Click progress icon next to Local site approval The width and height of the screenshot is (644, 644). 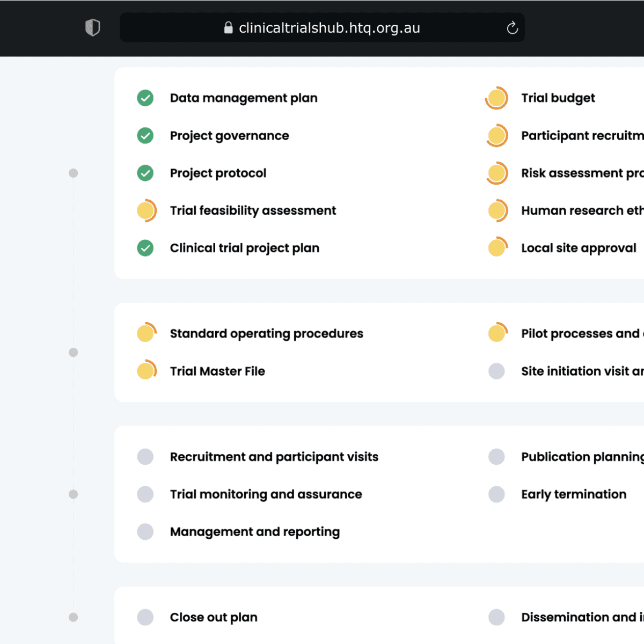tap(497, 248)
